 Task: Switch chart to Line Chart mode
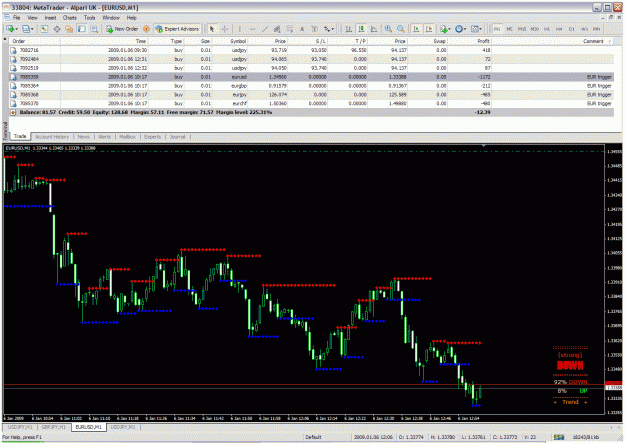click(x=374, y=29)
